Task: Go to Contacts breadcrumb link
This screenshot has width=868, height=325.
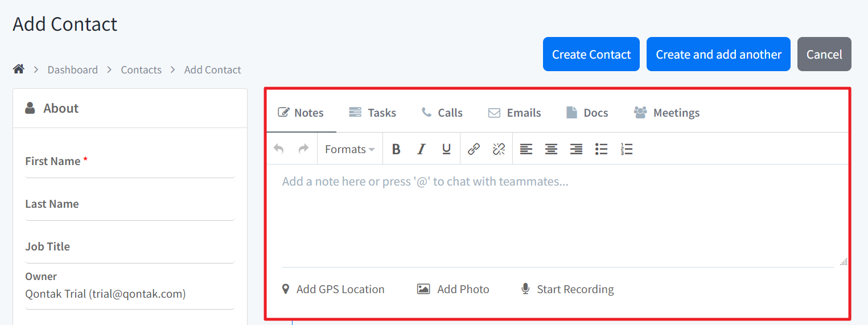Action: [x=141, y=69]
